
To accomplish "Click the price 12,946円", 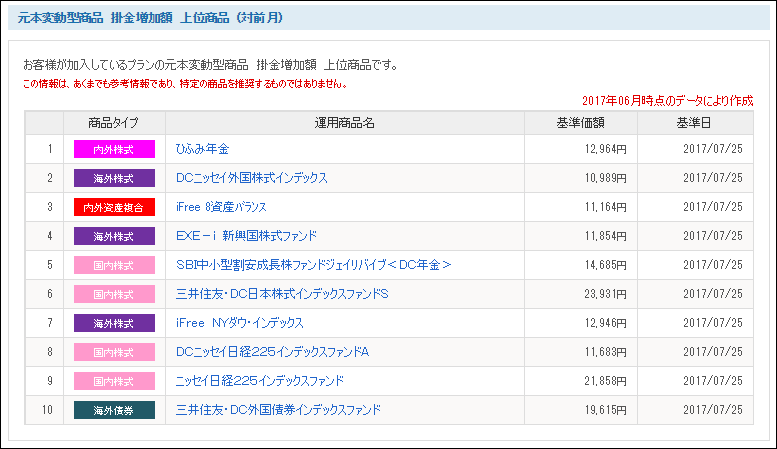I will click(x=606, y=323).
